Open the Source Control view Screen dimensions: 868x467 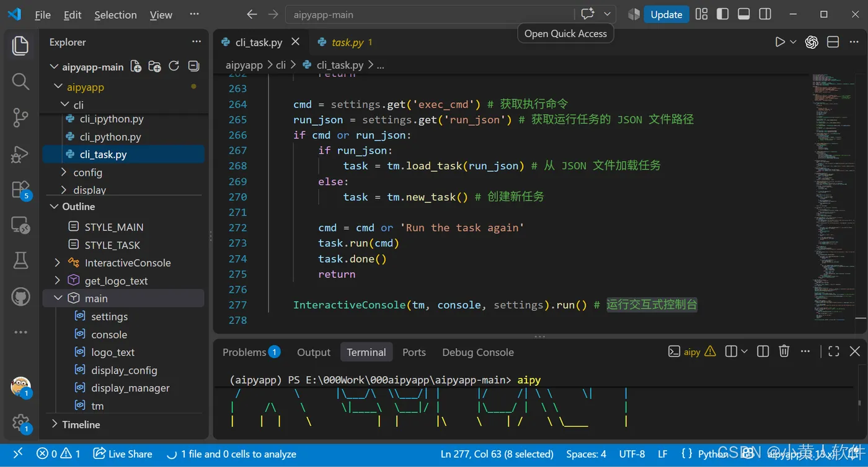click(20, 117)
